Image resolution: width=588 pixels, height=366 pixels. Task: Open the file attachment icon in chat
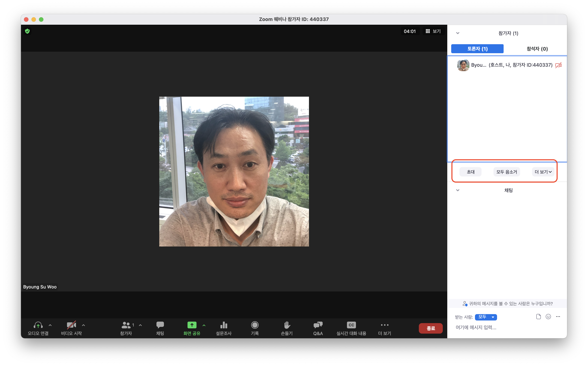tap(538, 317)
